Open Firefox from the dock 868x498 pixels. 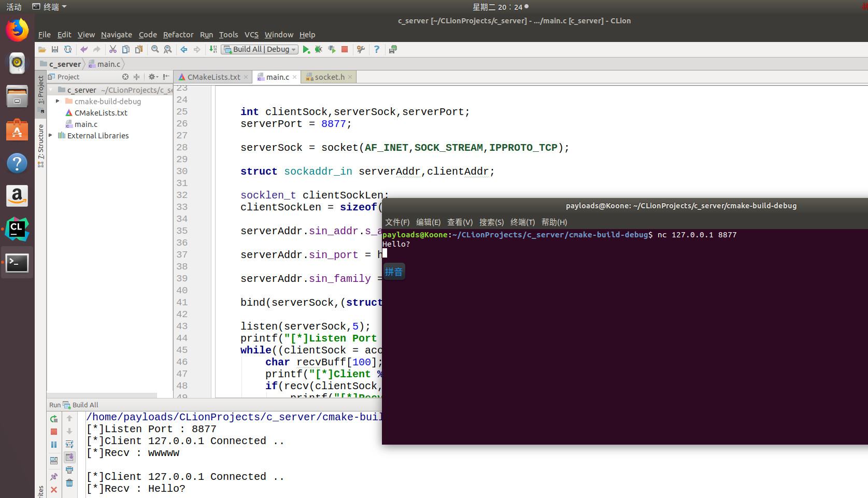17,30
